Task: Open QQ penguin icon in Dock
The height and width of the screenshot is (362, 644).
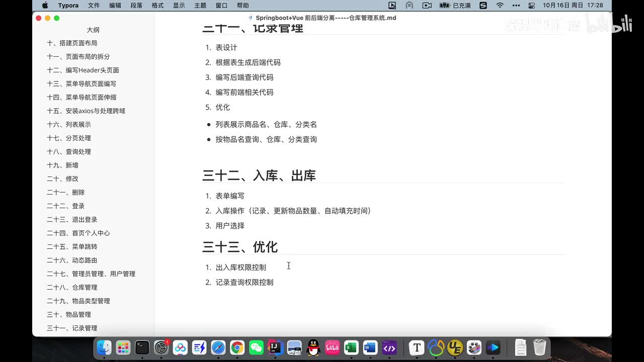Action: [x=313, y=347]
